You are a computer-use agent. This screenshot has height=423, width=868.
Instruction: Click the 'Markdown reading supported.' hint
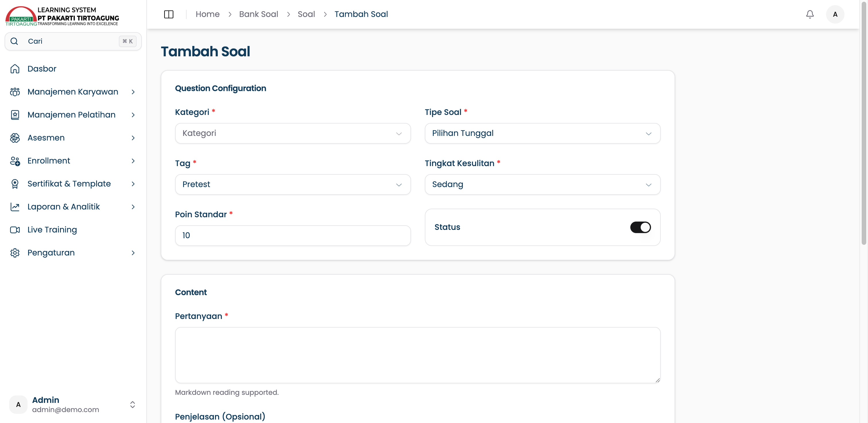227,392
